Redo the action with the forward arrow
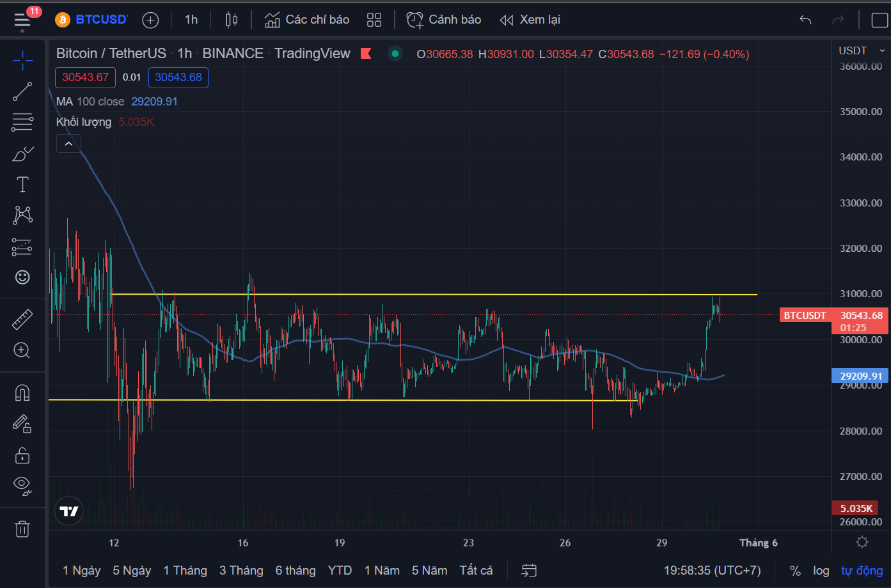 tap(838, 20)
